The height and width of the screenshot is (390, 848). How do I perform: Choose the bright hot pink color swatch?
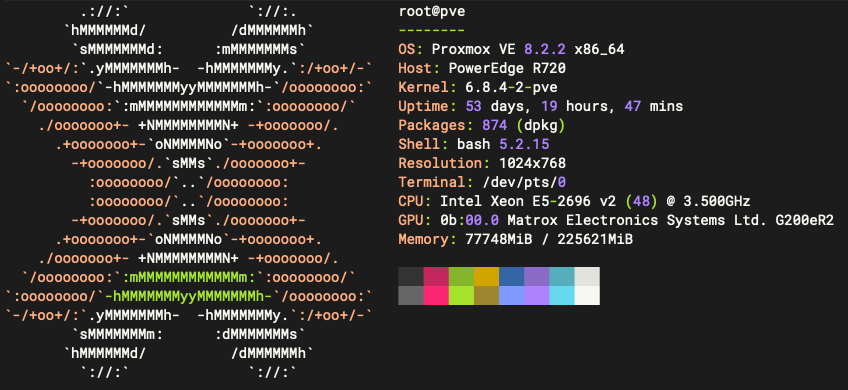point(436,295)
